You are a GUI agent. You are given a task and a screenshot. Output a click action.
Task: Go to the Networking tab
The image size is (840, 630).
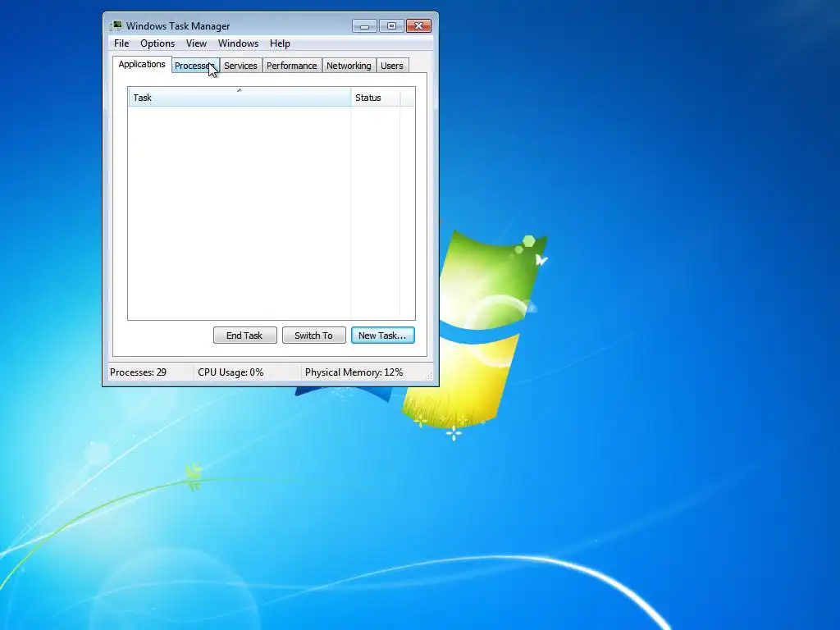[x=349, y=66]
